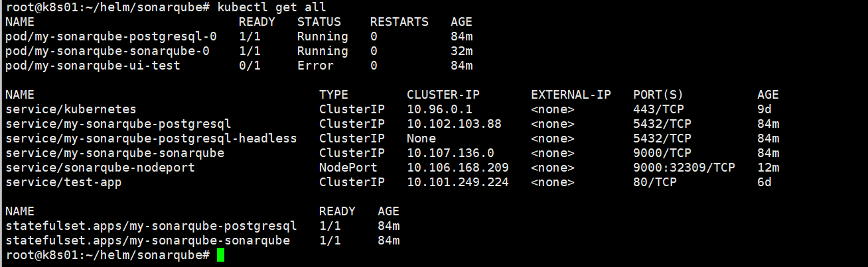The height and width of the screenshot is (267, 868).
Task: Click the NodePort type value
Action: pyautogui.click(x=348, y=168)
